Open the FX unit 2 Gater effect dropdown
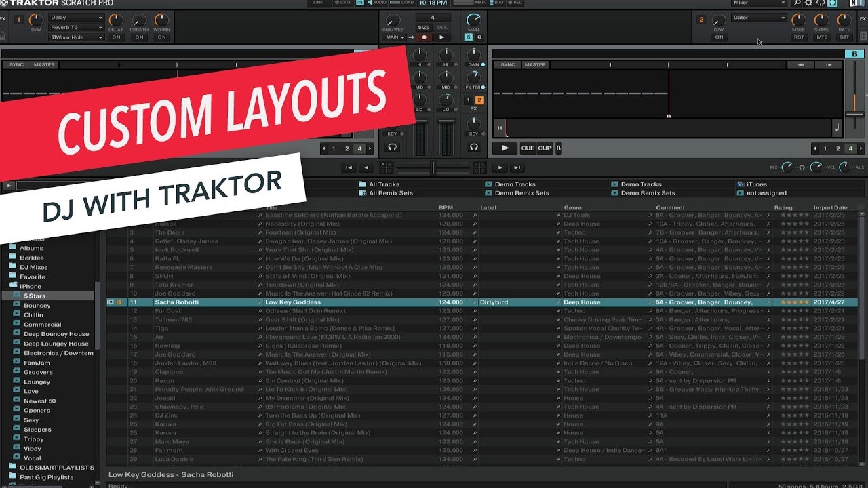868x488 pixels. (759, 18)
